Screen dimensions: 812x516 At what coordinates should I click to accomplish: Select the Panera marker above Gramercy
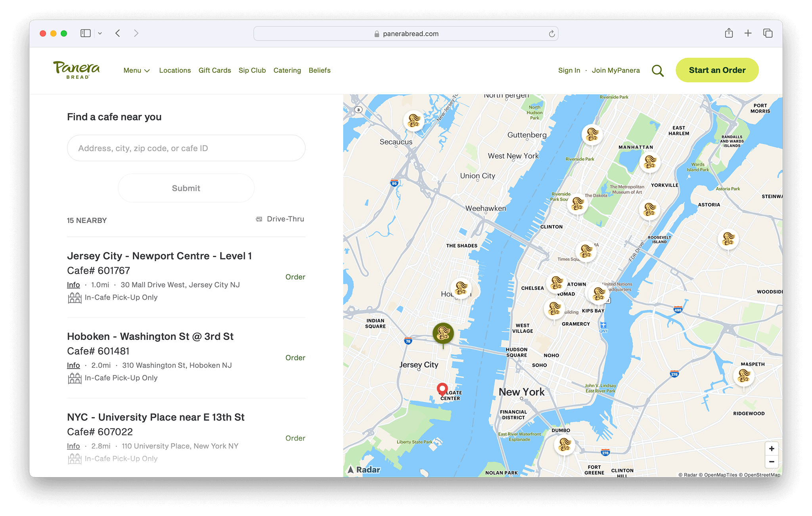(x=554, y=309)
